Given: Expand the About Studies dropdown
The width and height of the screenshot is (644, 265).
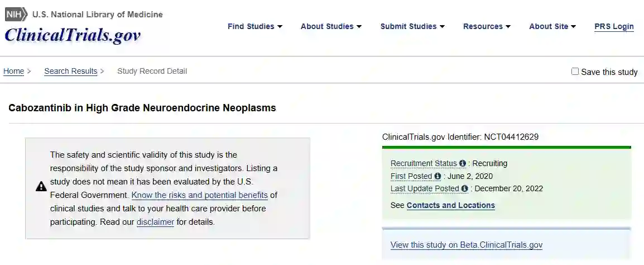Looking at the screenshot, I should (x=331, y=26).
